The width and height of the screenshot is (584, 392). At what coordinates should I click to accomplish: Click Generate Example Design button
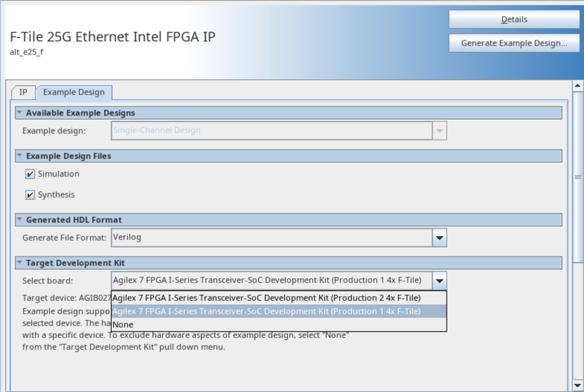tap(514, 43)
